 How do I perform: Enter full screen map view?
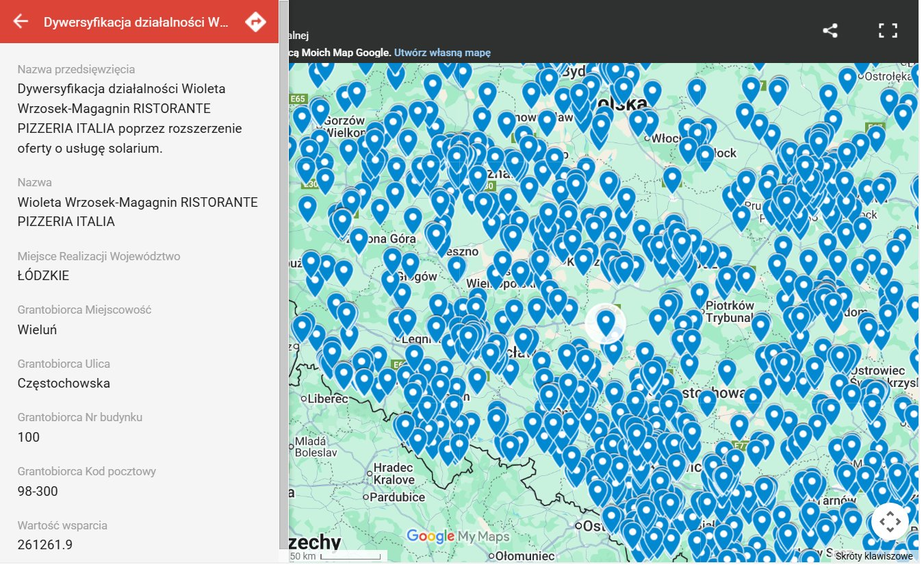[x=888, y=30]
